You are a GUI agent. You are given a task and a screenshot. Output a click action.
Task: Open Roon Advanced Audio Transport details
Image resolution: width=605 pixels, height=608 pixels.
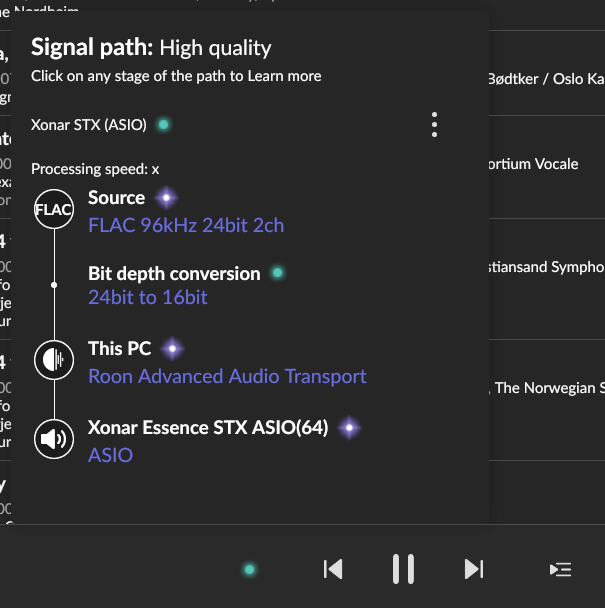click(227, 376)
